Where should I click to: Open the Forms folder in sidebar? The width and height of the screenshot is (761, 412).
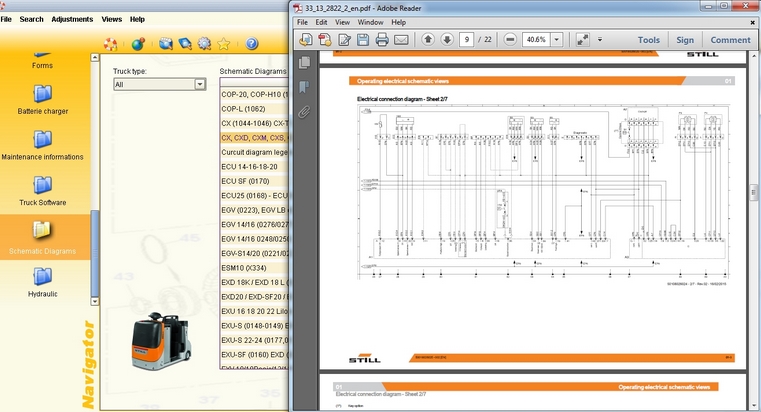pos(42,60)
